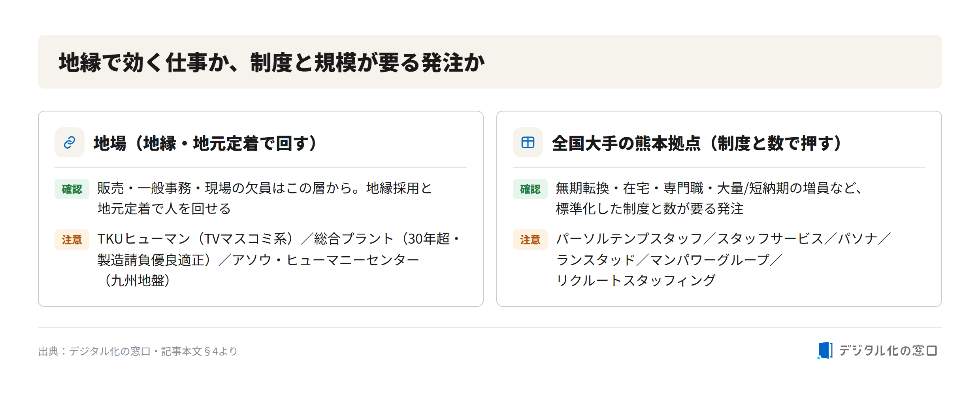Click the orange 注意 badge in left card
Image resolution: width=980 pixels, height=397 pixels.
pyautogui.click(x=72, y=240)
